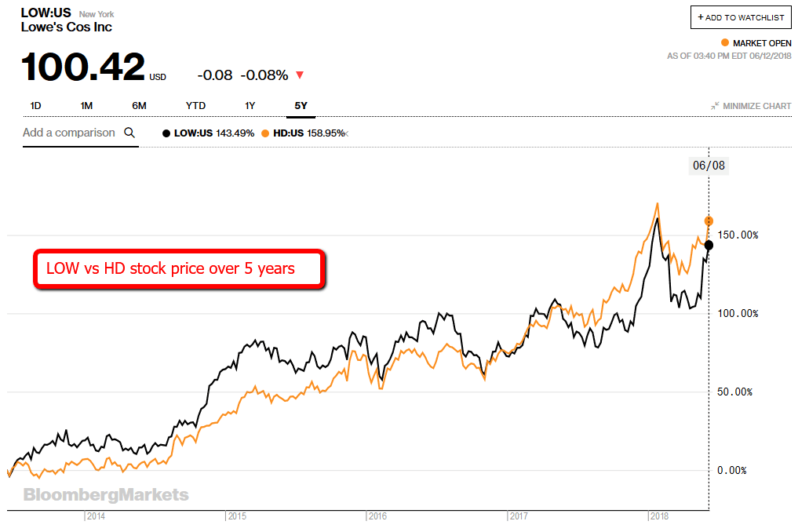Click the minimize chart arrows icon
Viewport: 809px width, 532px height.
715,106
